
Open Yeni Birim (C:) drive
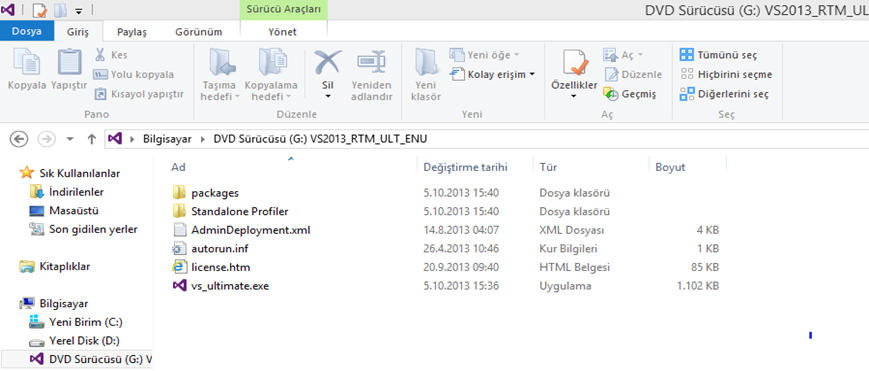pos(76,322)
